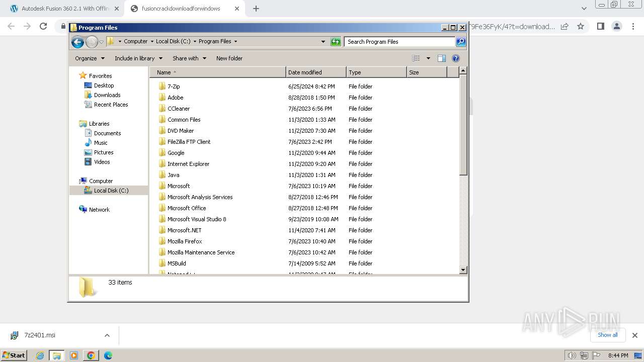Click the Explorer Forward arrow button
The image size is (644, 362).
point(92,42)
